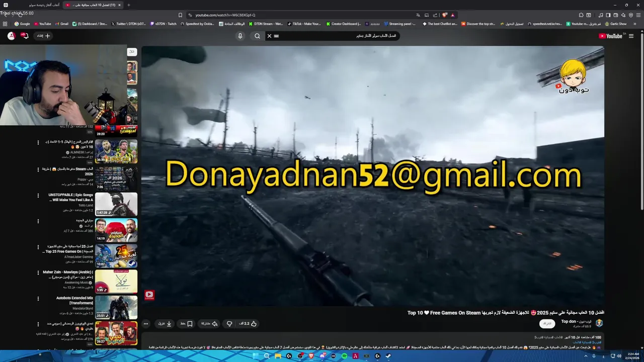Image resolution: width=644 pixels, height=362 pixels.
Task: Click the Download button under the video
Action: [165, 324]
